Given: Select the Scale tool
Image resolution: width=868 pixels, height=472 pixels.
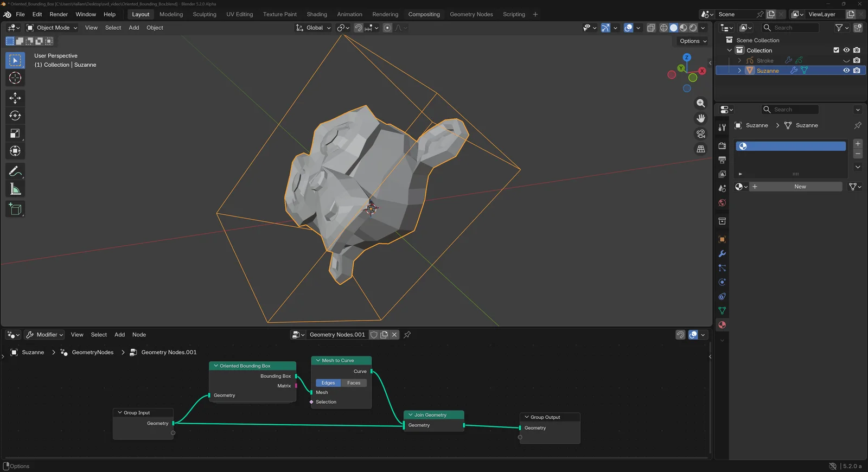Looking at the screenshot, I should pyautogui.click(x=15, y=133).
